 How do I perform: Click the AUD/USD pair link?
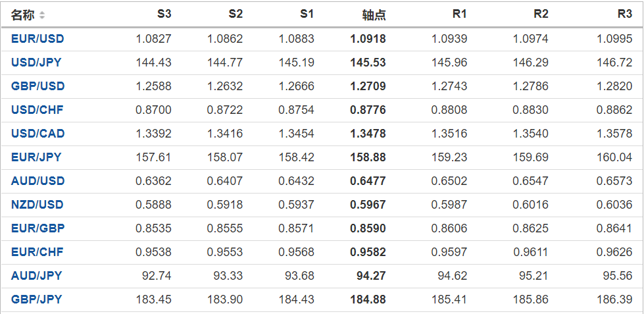[x=37, y=181]
